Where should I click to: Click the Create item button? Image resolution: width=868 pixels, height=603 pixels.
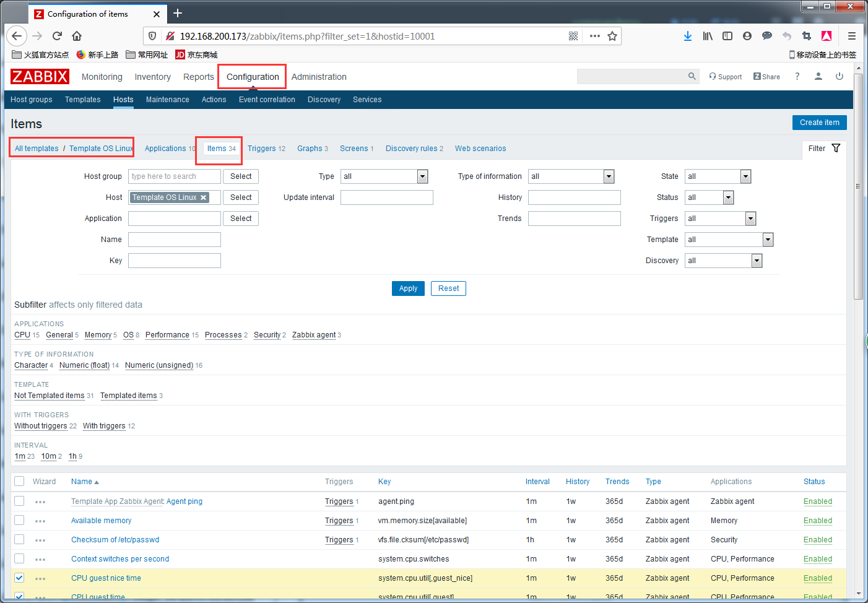pos(820,123)
